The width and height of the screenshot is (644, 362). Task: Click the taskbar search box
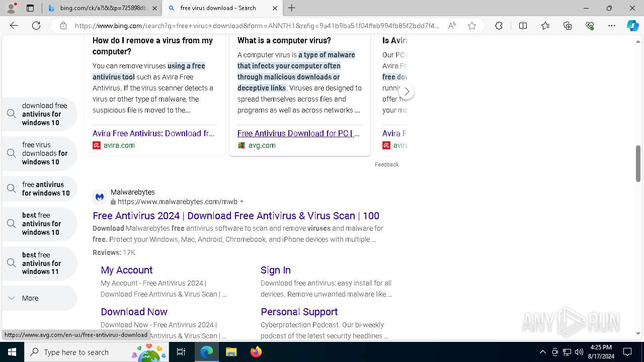(97, 352)
